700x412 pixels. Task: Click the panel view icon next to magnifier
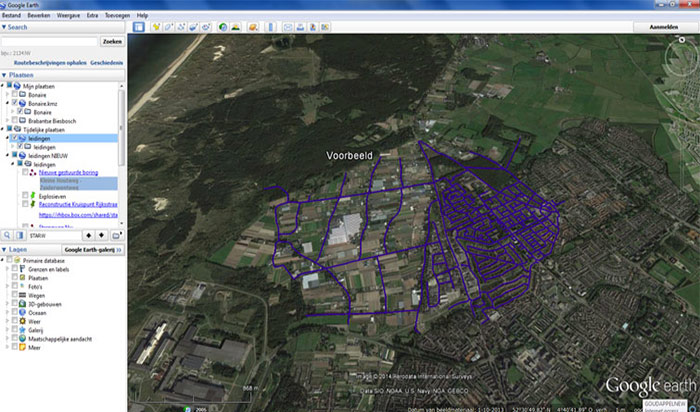(20, 235)
